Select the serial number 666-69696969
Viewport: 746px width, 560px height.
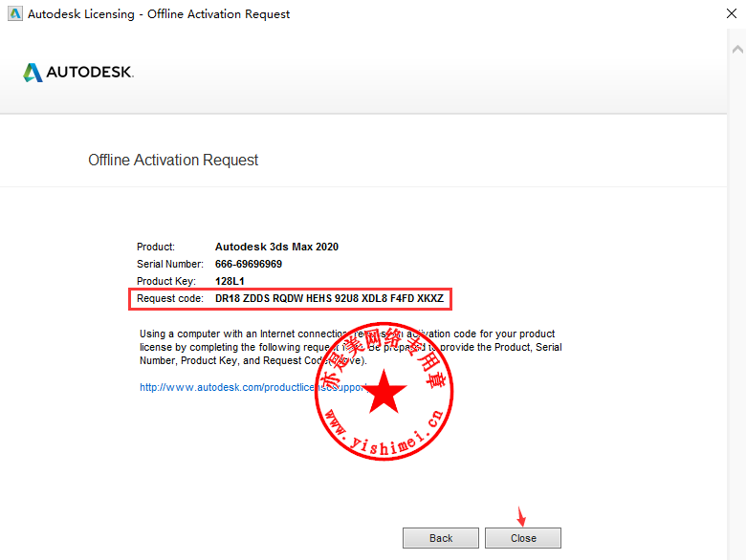coord(249,264)
